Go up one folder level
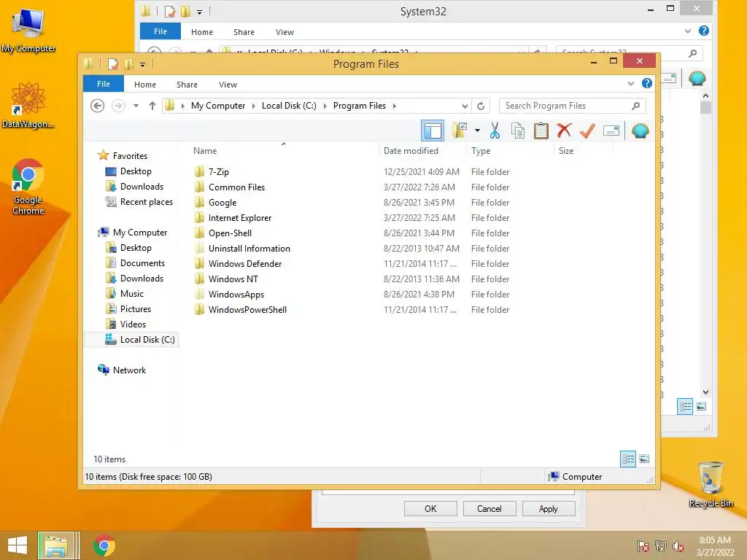Image resolution: width=747 pixels, height=560 pixels. coord(152,106)
